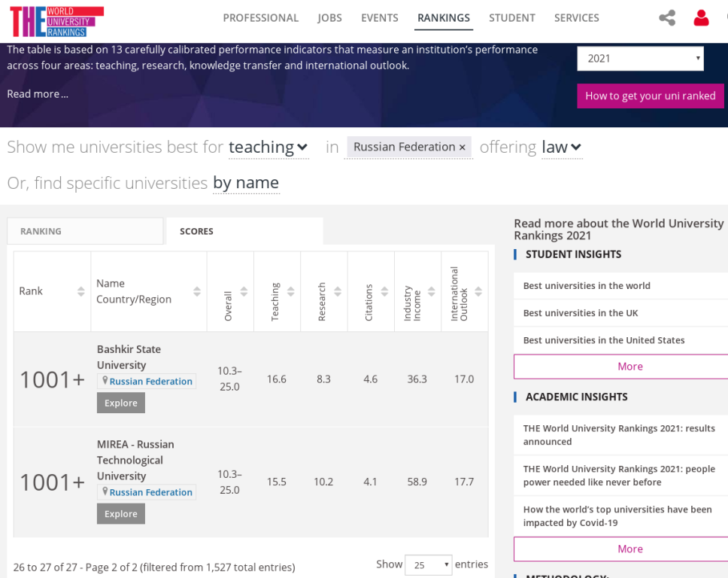Click How to get your uni ranked
The height and width of the screenshot is (578, 728).
click(x=650, y=96)
